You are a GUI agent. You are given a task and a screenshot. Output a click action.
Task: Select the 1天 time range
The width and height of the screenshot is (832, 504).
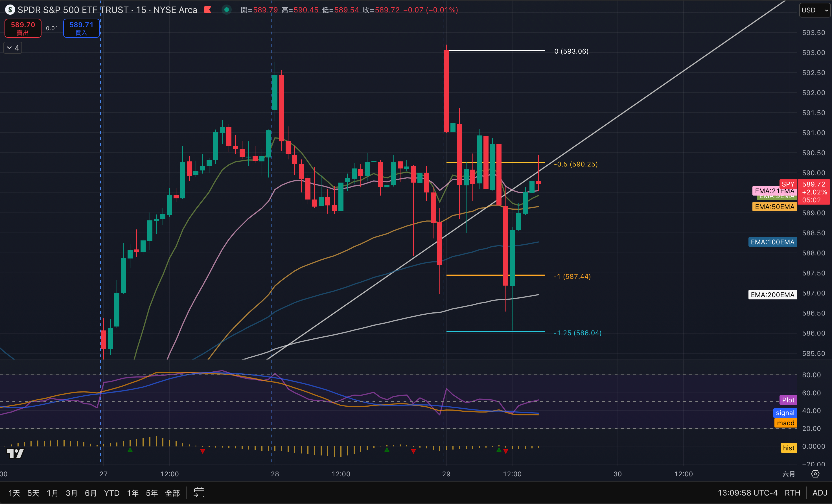point(14,493)
